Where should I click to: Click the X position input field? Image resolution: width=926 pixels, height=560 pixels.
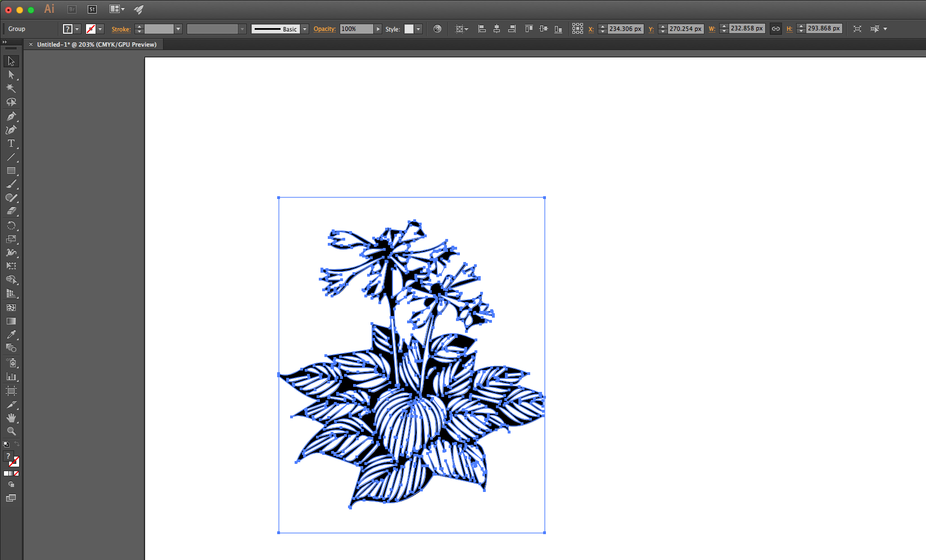pyautogui.click(x=625, y=29)
